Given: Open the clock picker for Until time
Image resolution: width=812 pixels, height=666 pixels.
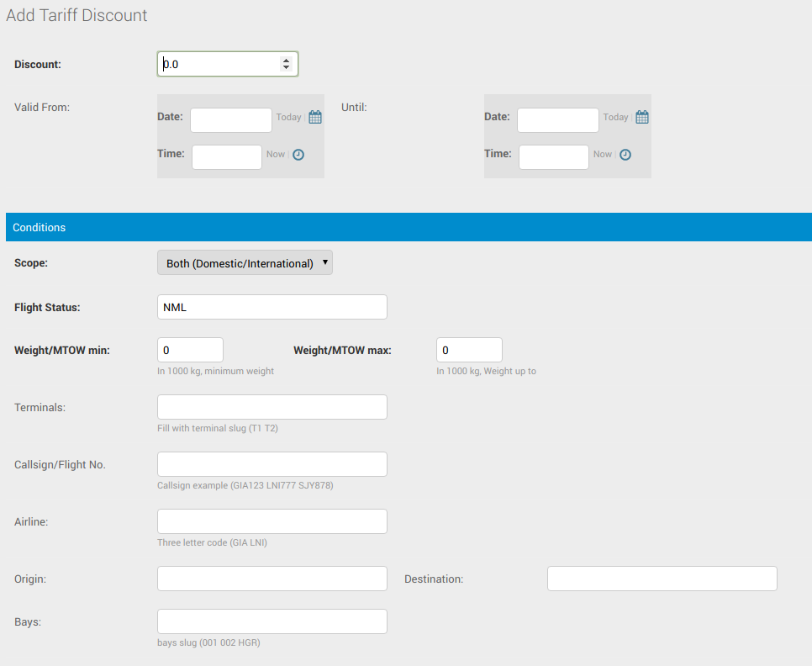Looking at the screenshot, I should coord(626,155).
